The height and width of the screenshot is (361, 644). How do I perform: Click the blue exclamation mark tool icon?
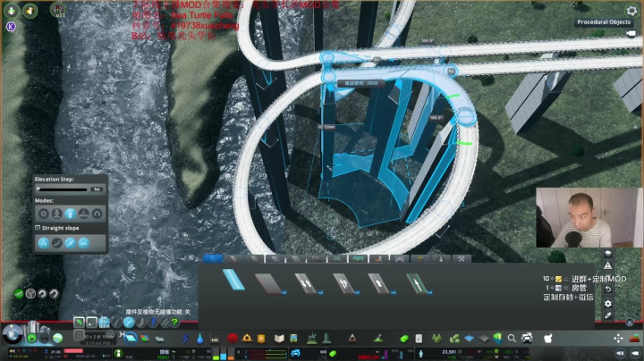153,323
